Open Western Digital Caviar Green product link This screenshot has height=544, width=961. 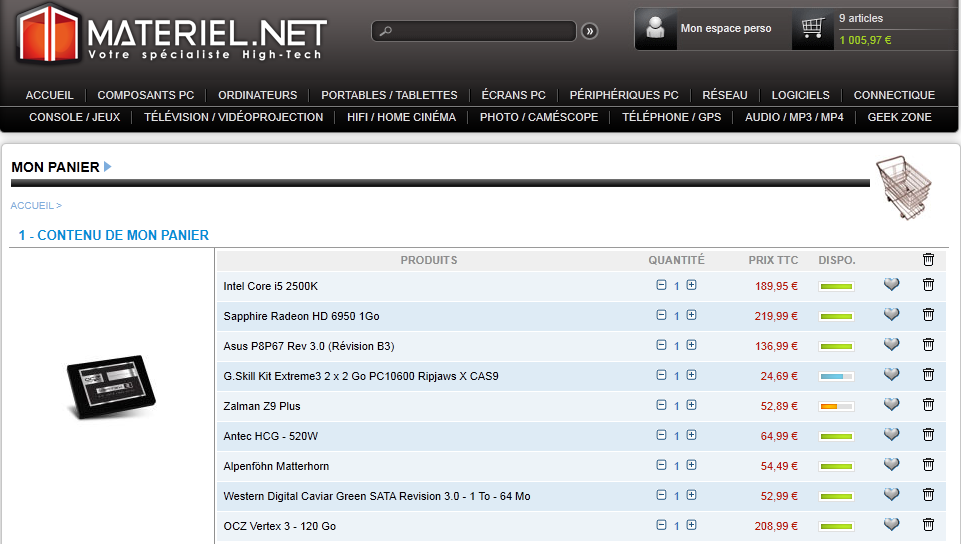point(376,496)
